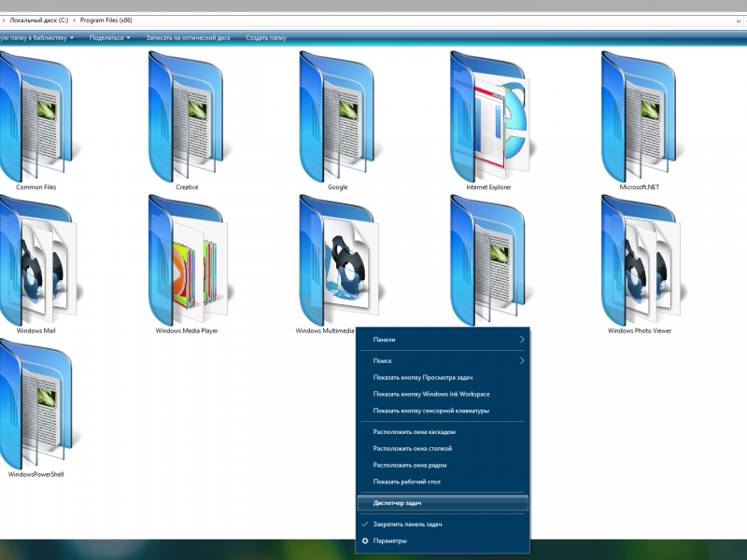Click Записать на оптический диск button
The height and width of the screenshot is (560, 747).
[x=189, y=37]
